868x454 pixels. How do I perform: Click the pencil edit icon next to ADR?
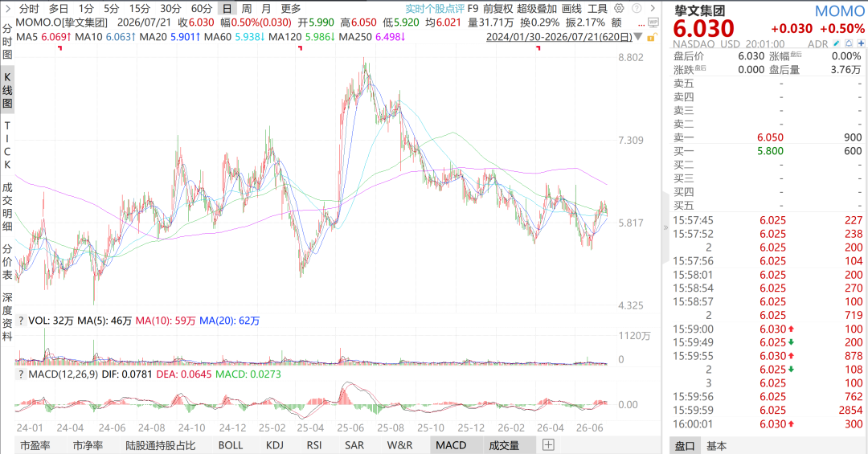coord(837,43)
